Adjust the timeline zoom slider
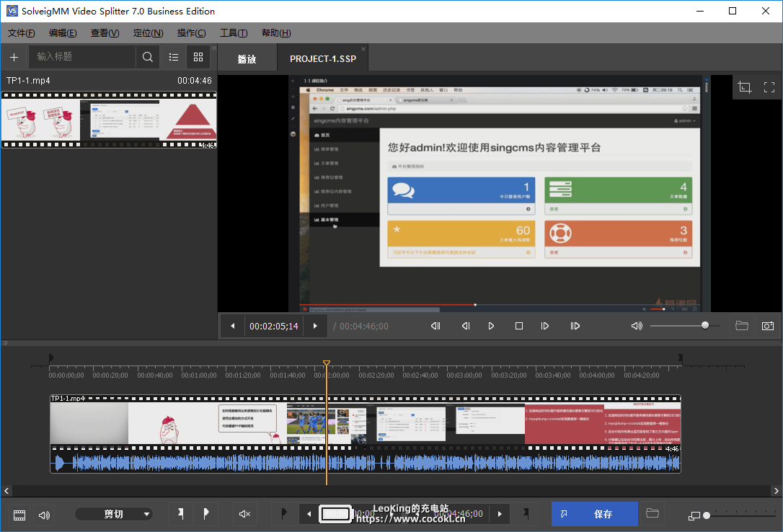Screen dimensions: 783x532 (x=707, y=515)
